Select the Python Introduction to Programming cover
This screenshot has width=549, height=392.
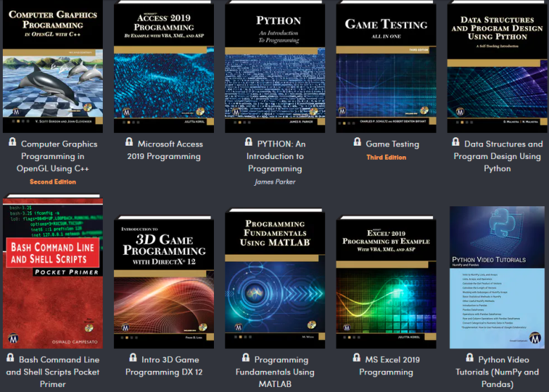[274, 66]
